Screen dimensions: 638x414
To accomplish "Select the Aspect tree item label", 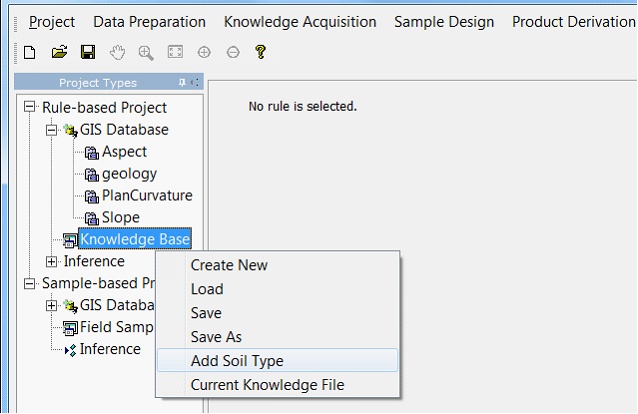I will tap(124, 151).
